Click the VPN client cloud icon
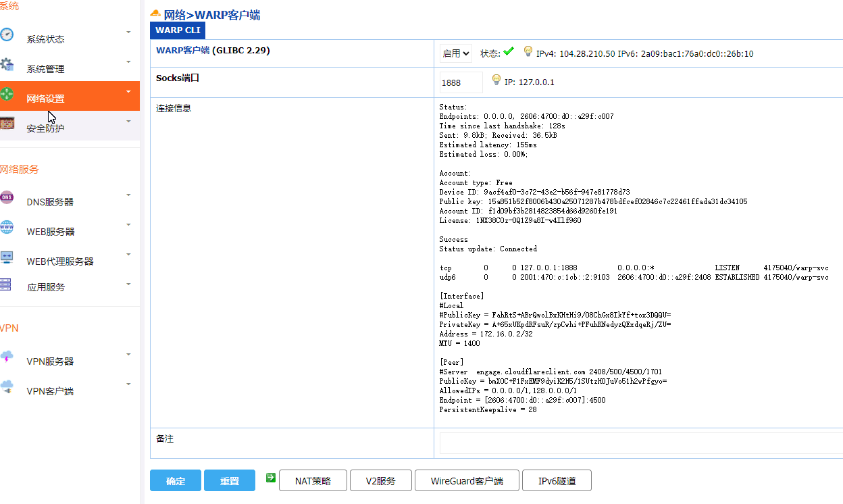This screenshot has height=504, width=843. coord(6,386)
